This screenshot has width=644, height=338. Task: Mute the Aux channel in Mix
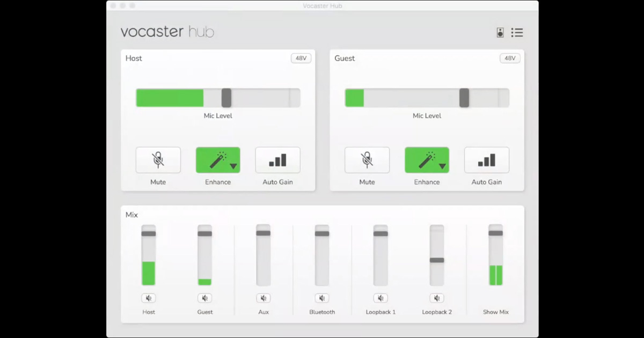263,298
